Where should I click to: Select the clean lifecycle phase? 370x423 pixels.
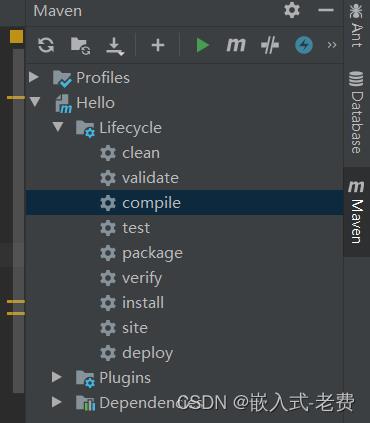(141, 153)
